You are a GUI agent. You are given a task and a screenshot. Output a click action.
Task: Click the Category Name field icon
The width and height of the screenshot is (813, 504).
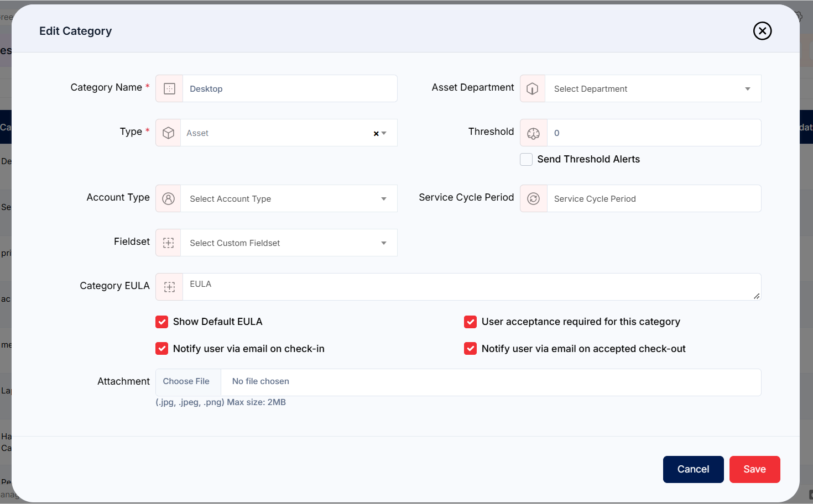169,88
